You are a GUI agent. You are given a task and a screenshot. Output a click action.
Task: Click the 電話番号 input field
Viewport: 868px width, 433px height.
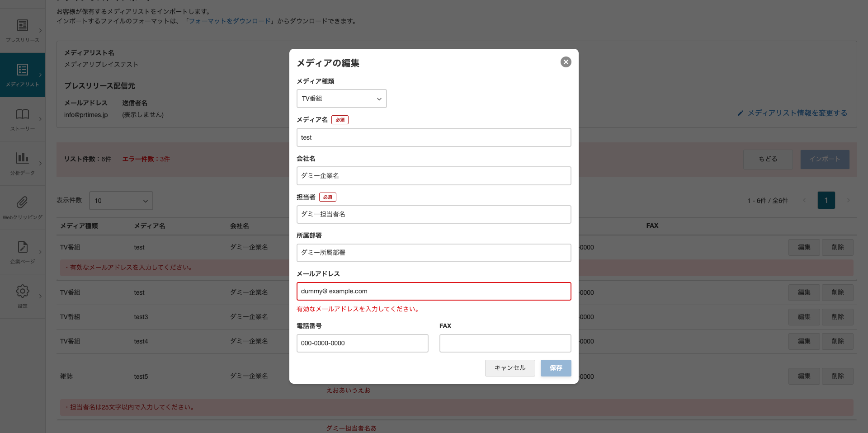[362, 343]
